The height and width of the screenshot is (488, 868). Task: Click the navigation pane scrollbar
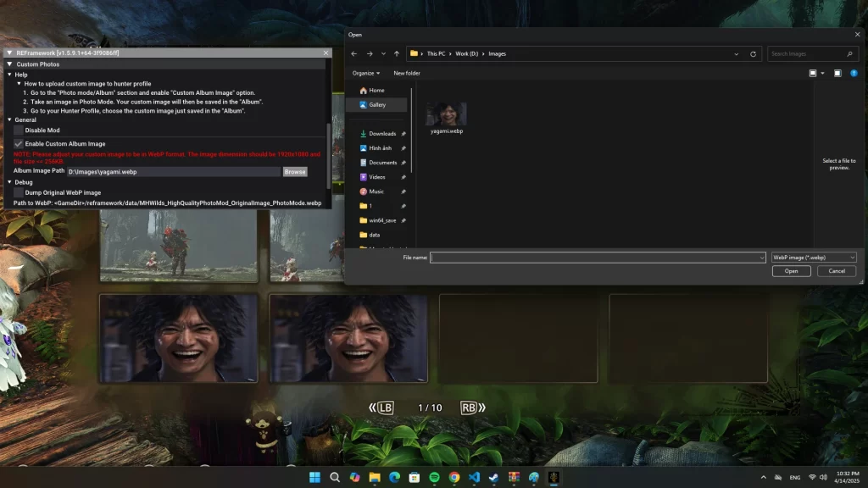[411, 130]
